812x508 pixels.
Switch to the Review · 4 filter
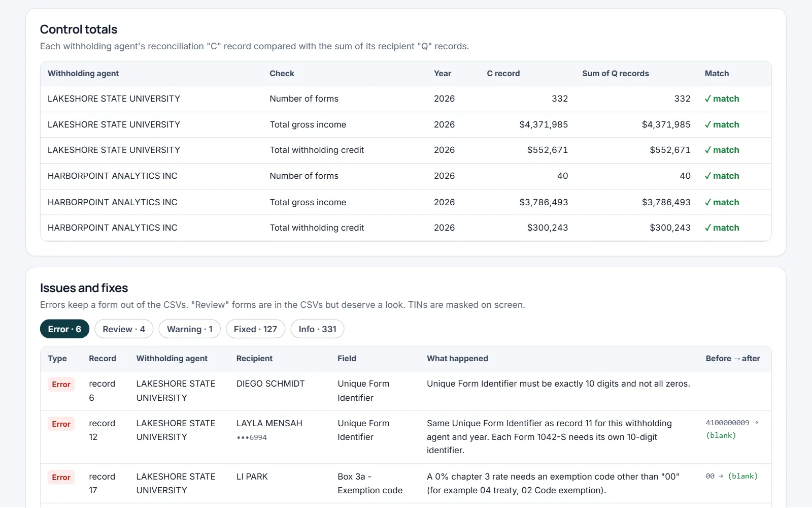[124, 329]
